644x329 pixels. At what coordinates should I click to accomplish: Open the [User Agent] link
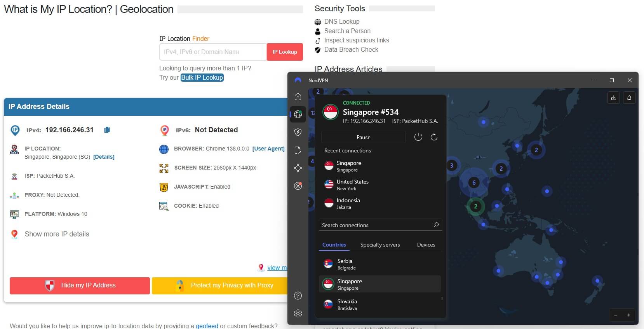coord(268,149)
